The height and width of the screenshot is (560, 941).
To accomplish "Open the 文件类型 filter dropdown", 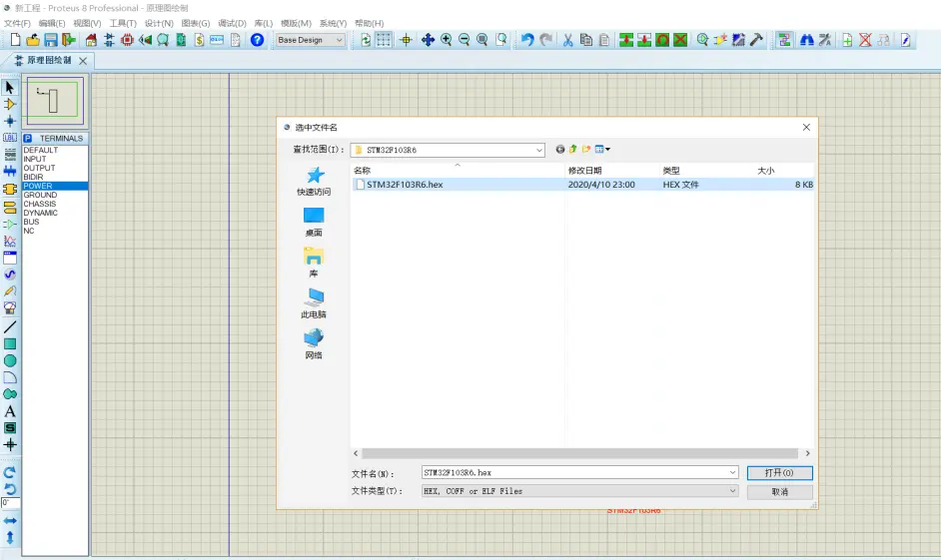I will click(x=732, y=490).
